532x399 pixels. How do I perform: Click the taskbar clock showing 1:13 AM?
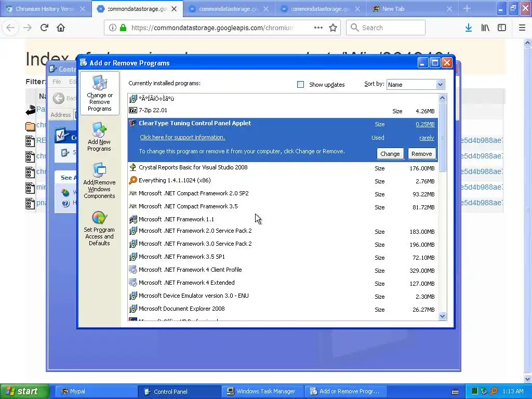[x=513, y=391]
